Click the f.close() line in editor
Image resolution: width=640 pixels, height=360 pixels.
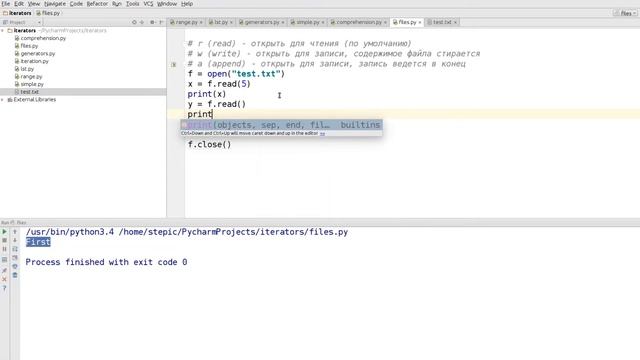pos(209,144)
